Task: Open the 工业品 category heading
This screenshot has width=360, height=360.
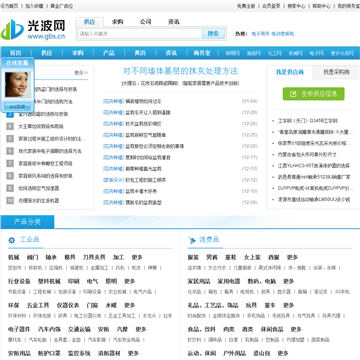Action: pyautogui.click(x=30, y=239)
